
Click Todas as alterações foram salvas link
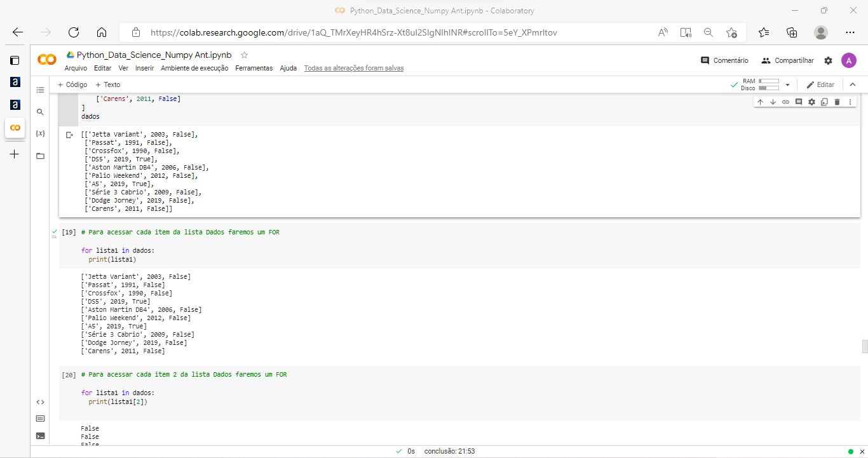point(354,68)
